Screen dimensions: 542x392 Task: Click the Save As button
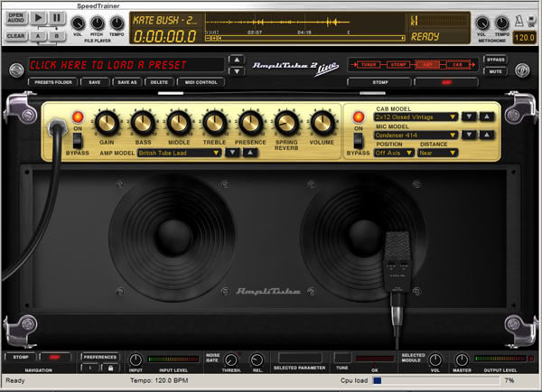coord(127,82)
